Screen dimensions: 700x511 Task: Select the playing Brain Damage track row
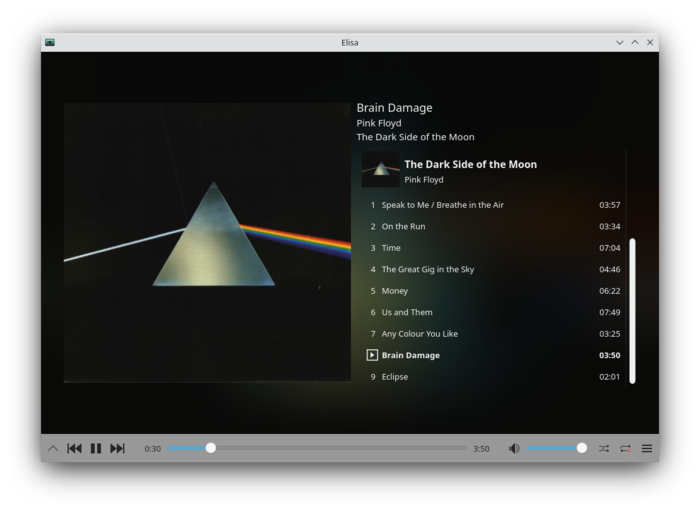[x=492, y=355]
